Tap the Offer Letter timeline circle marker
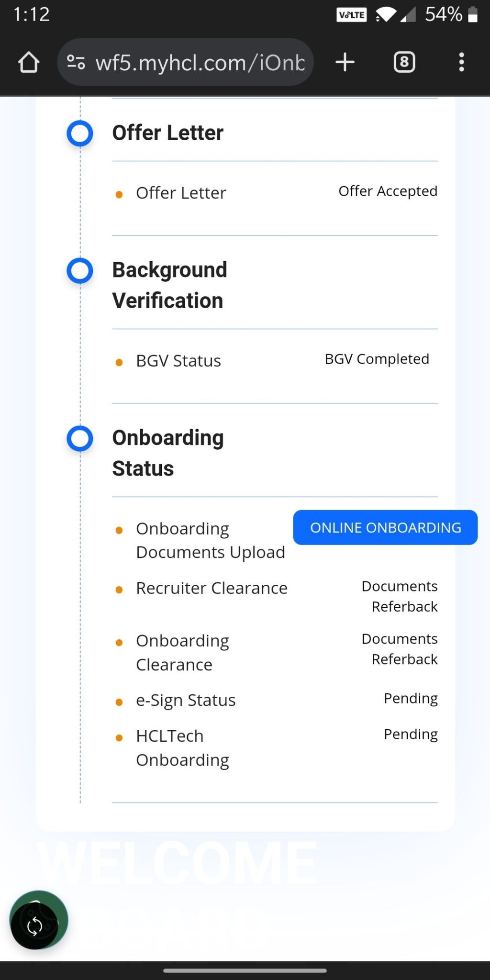This screenshot has height=980, width=490. 79,134
